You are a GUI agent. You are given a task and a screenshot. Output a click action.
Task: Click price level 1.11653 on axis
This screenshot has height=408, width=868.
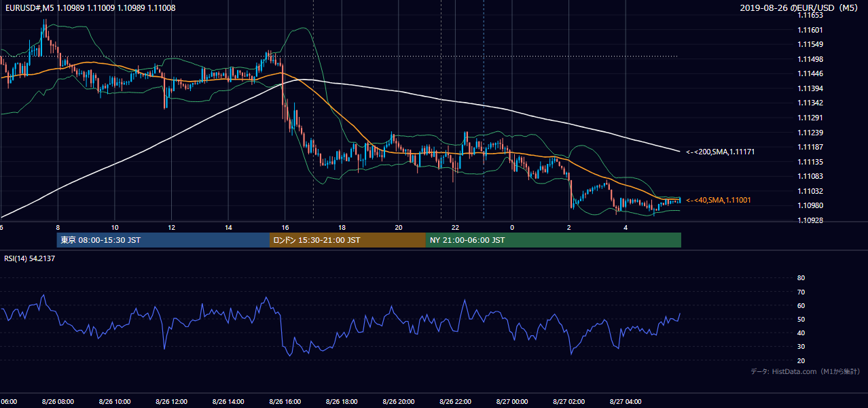[x=810, y=15]
